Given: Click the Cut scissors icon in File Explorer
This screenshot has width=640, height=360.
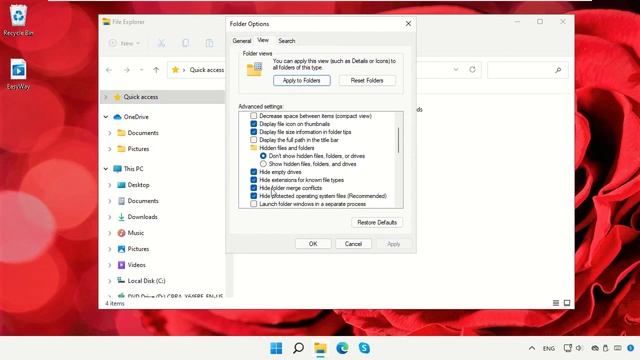Looking at the screenshot, I should (x=162, y=43).
